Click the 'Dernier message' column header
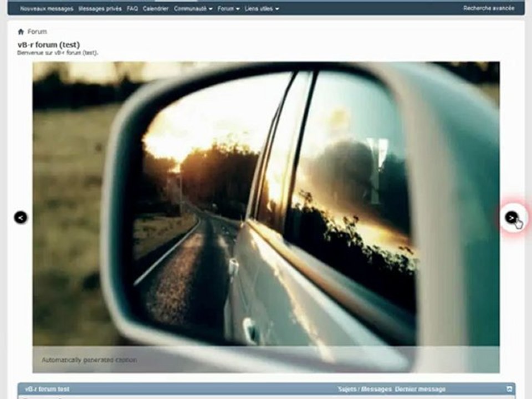 pyautogui.click(x=420, y=389)
